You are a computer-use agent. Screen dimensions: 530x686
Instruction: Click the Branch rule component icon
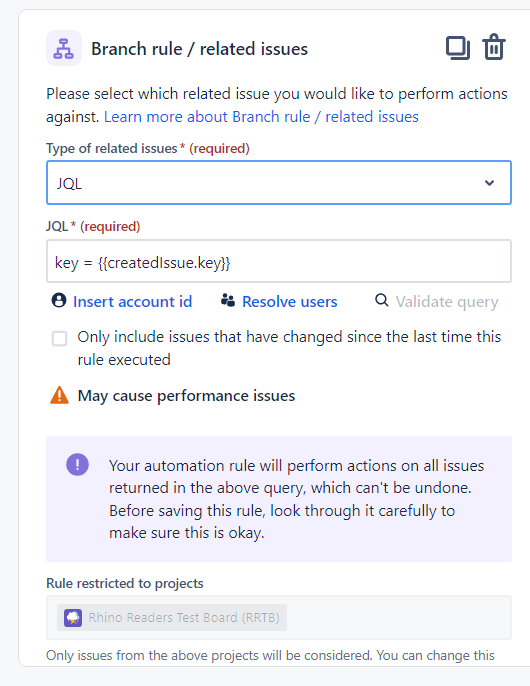tap(64, 48)
